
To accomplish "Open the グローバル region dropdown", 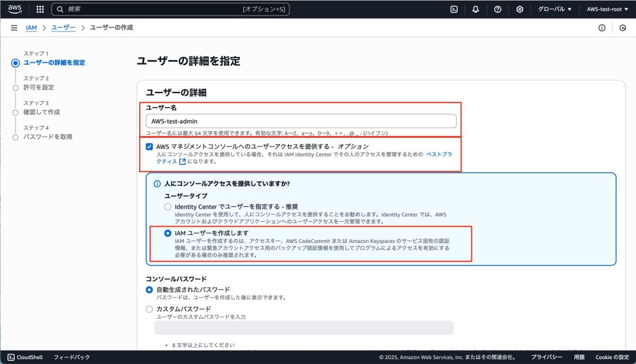I will point(555,9).
